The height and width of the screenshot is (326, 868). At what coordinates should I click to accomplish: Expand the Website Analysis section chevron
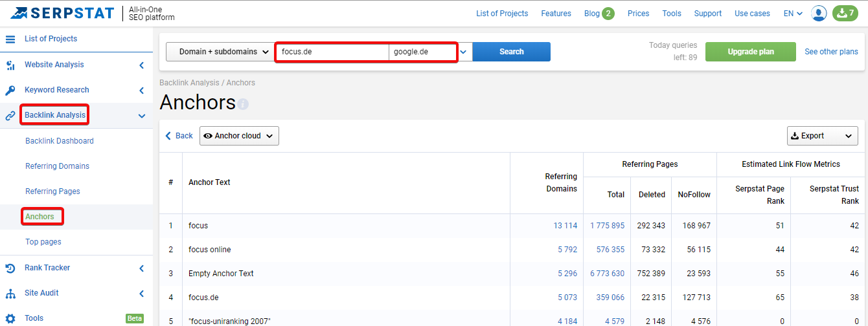pos(141,65)
